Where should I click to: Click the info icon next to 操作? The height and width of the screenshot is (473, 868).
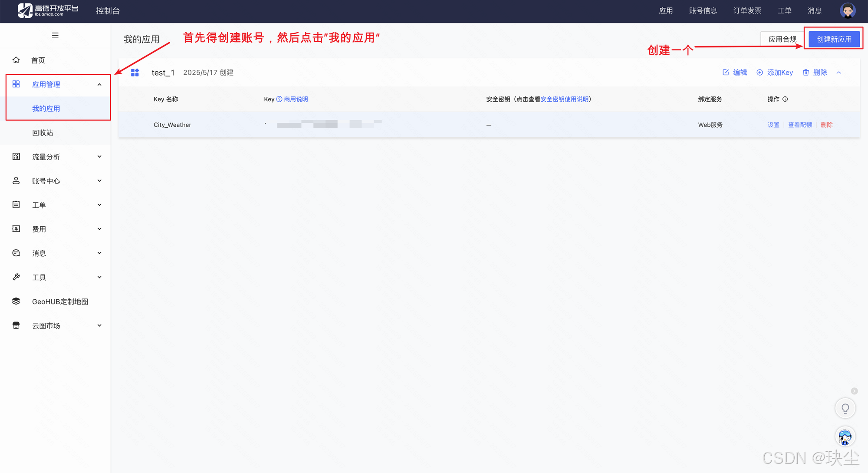(785, 99)
